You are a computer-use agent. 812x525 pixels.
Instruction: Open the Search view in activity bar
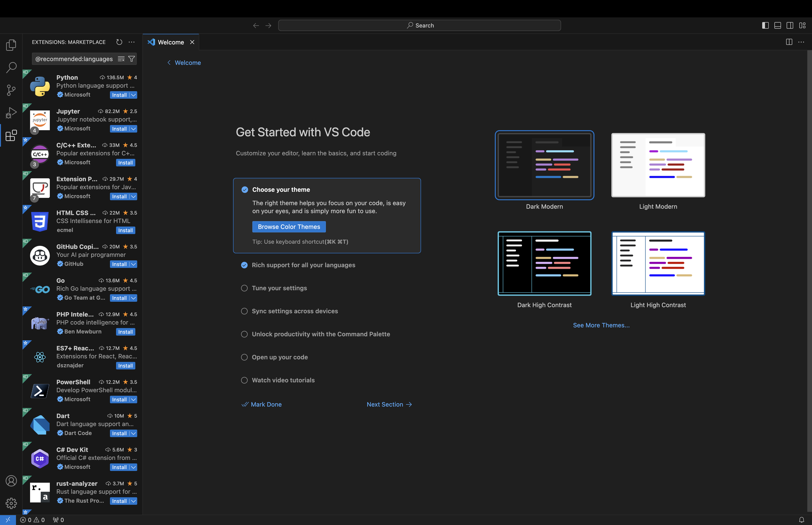tap(11, 67)
